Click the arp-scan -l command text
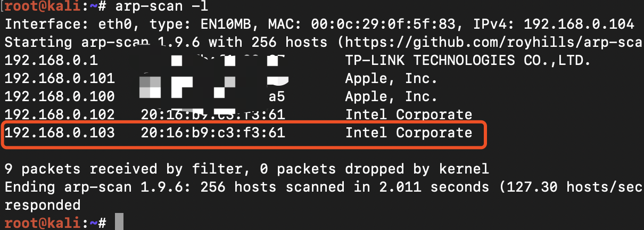Screen dimensions: 644x230 point(160,7)
